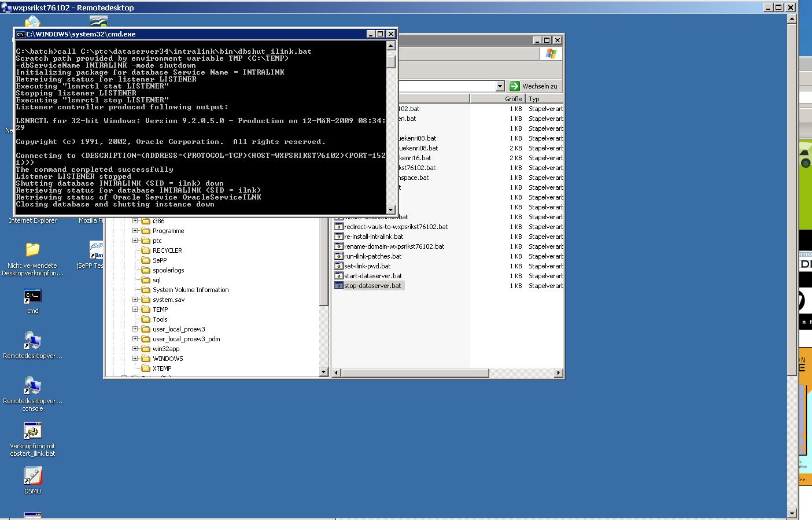The image size is (812, 520).
Task: Expand the TEMP folder node
Action: coord(135,309)
